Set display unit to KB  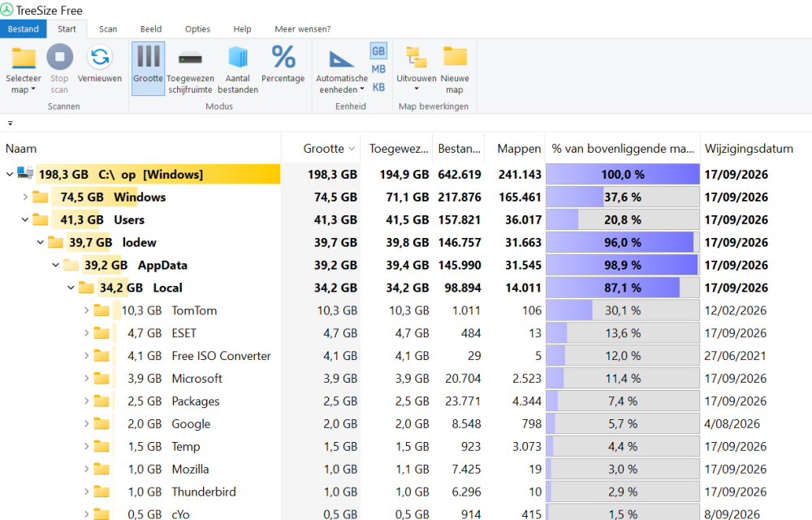coord(378,87)
